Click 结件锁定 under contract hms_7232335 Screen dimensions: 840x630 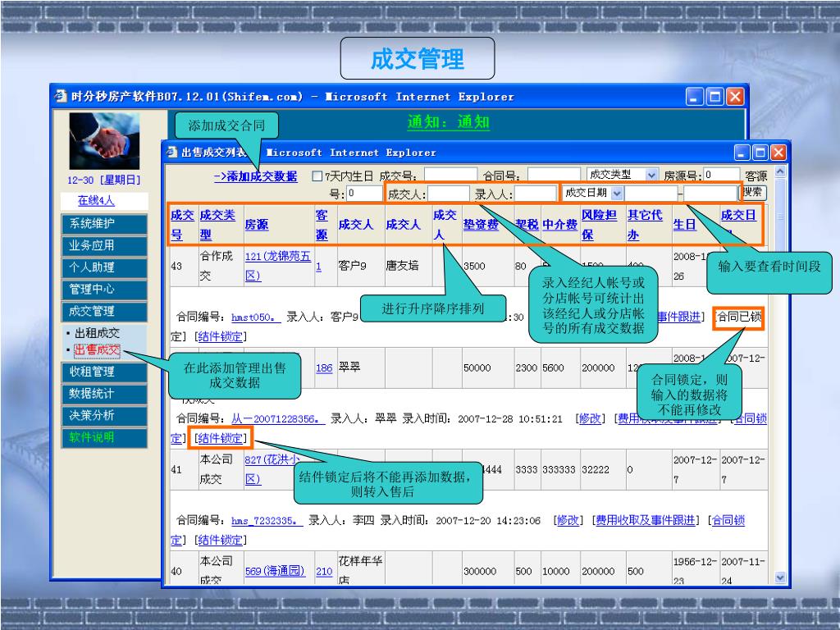pyautogui.click(x=220, y=540)
